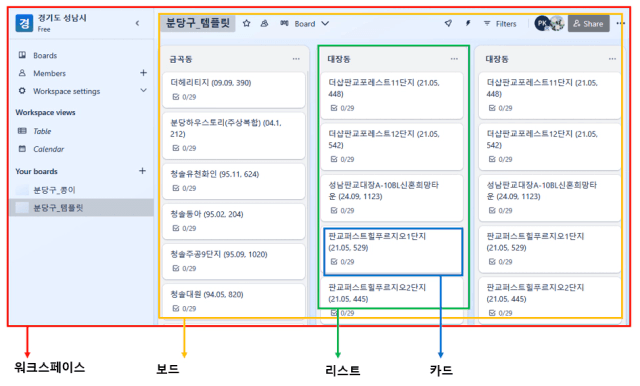Open the 금곡동 list actions menu
This screenshot has width=640, height=386.
(x=296, y=59)
